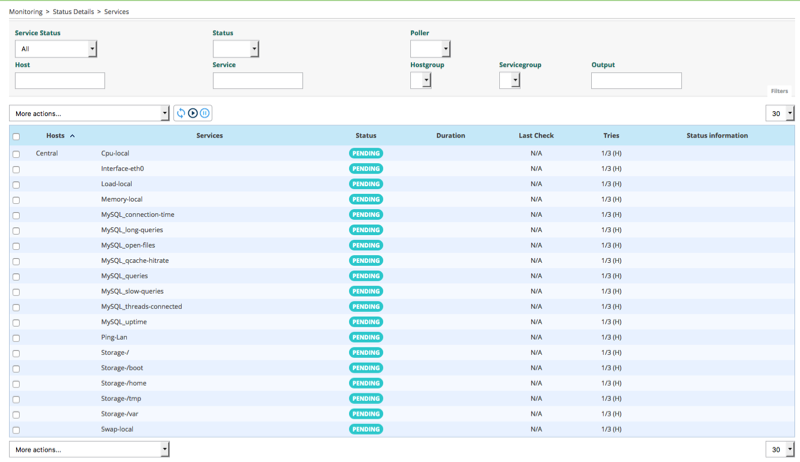Click the Output filter text field

click(636, 81)
